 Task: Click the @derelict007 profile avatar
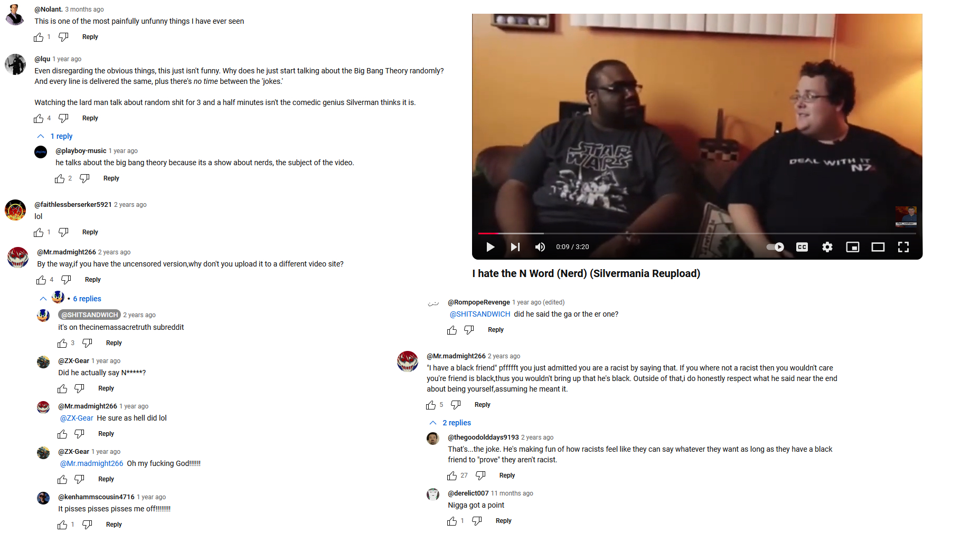click(433, 494)
